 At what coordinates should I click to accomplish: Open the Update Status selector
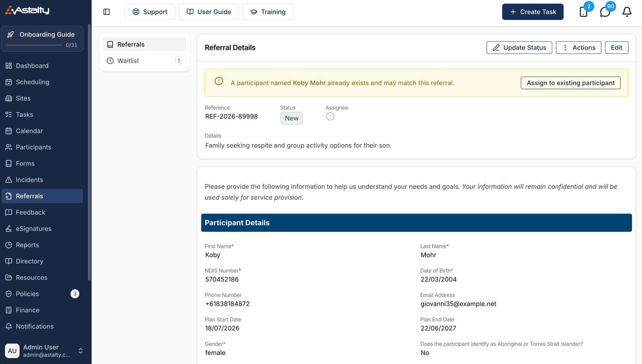point(519,47)
